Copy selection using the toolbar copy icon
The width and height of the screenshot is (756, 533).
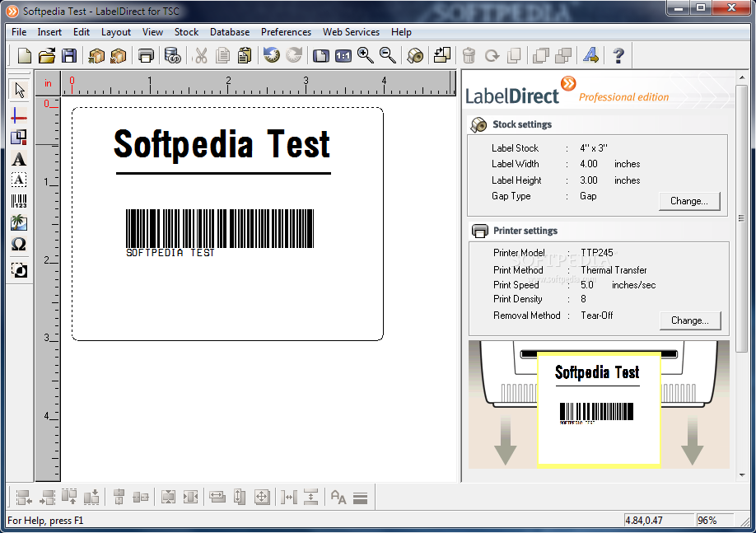[222, 55]
